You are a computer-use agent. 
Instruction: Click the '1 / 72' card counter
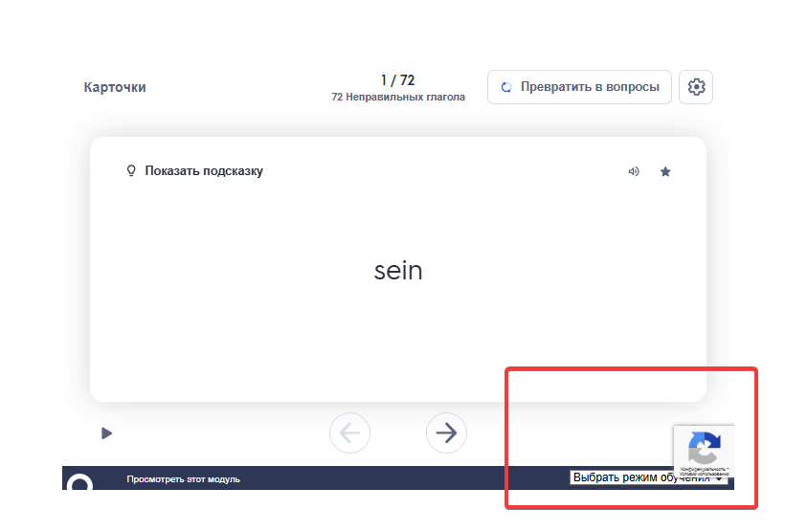click(x=398, y=80)
